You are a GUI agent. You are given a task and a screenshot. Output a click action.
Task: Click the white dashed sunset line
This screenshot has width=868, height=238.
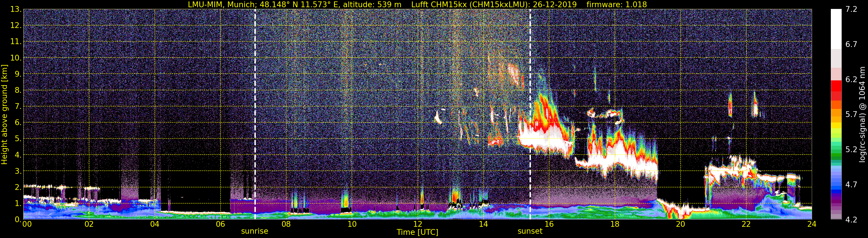[530, 114]
